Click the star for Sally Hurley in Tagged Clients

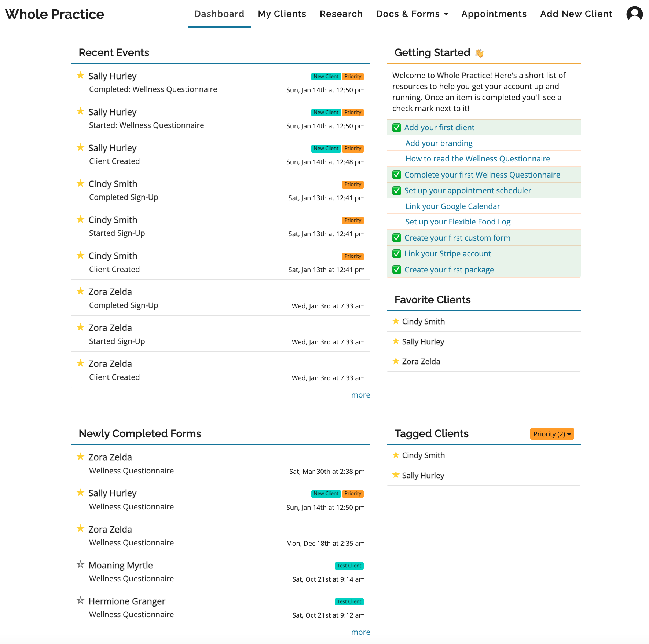pos(396,475)
